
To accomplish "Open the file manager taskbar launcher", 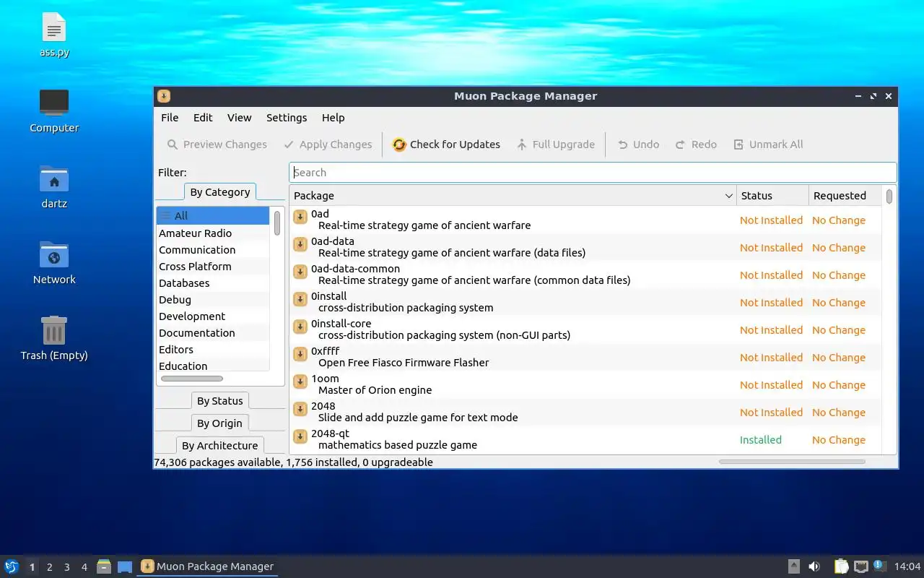I will click(104, 566).
